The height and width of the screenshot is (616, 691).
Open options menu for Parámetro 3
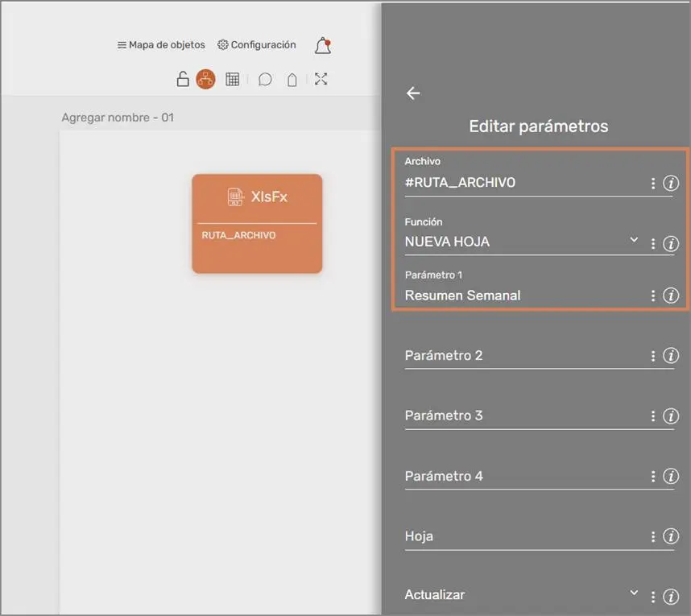point(653,416)
